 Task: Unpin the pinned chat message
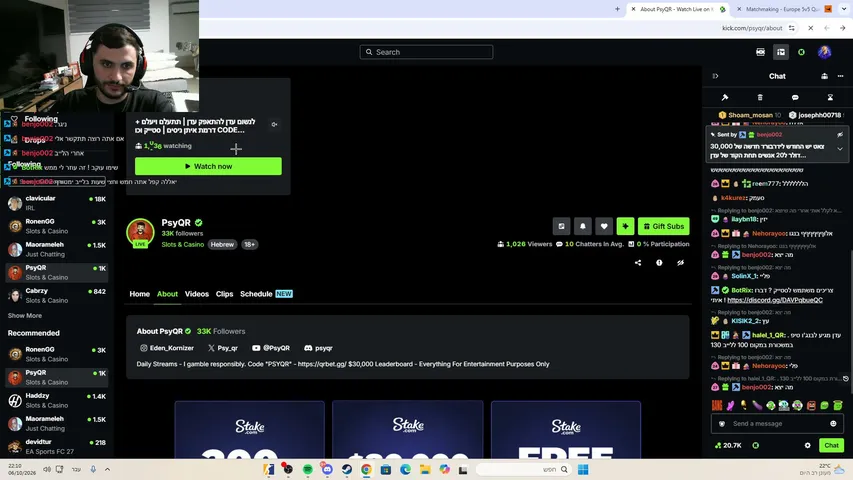(840, 134)
